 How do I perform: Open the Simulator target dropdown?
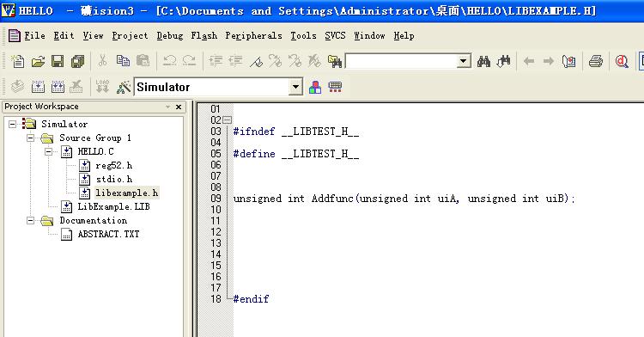(295, 87)
